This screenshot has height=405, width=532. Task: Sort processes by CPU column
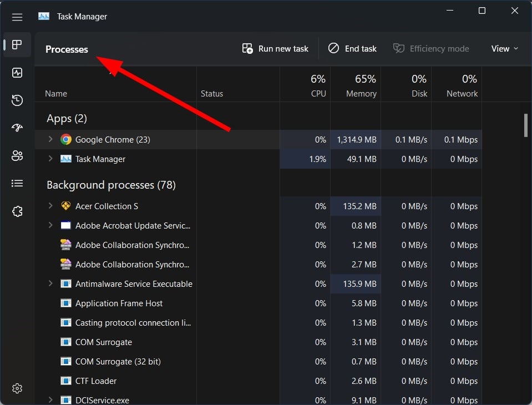coord(305,84)
